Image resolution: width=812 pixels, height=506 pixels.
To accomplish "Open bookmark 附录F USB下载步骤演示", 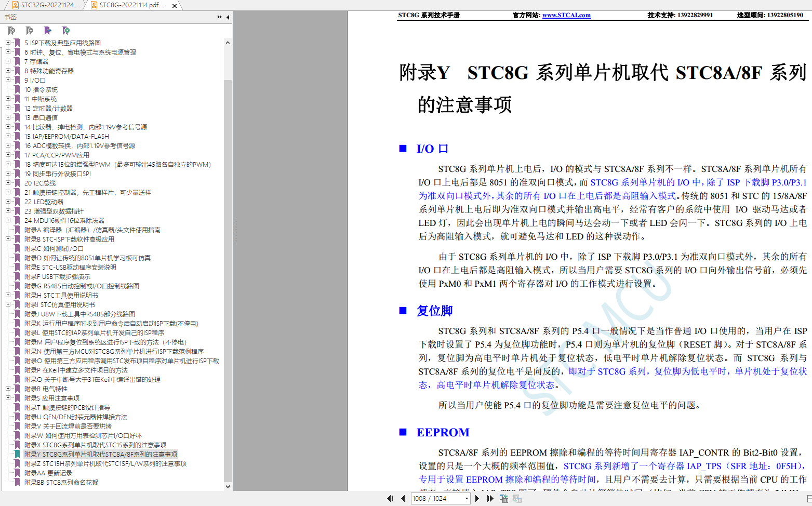I will click(57, 276).
